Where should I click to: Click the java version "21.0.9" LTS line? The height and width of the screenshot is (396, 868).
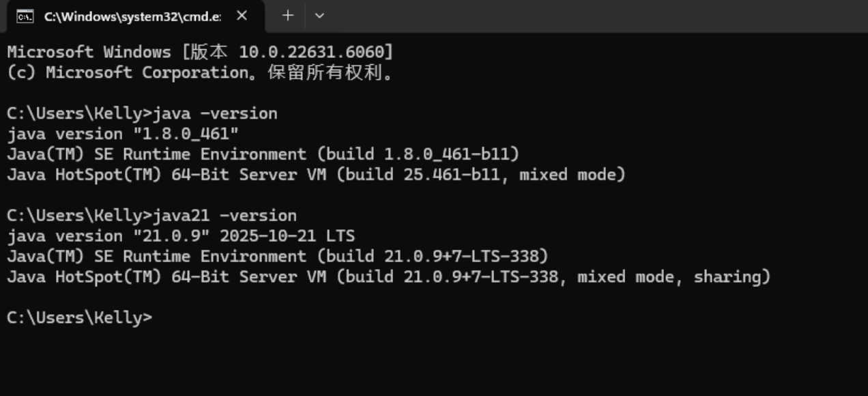(x=181, y=236)
